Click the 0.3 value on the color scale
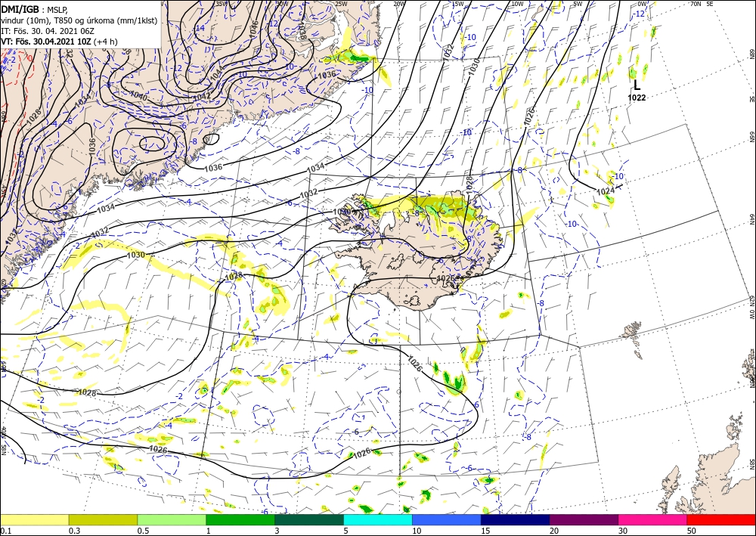756x536 pixels. pos(74,531)
